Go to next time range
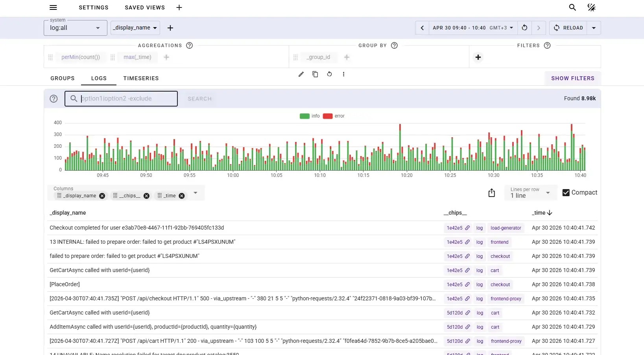Screen dimensions: 644x355 coord(539,28)
